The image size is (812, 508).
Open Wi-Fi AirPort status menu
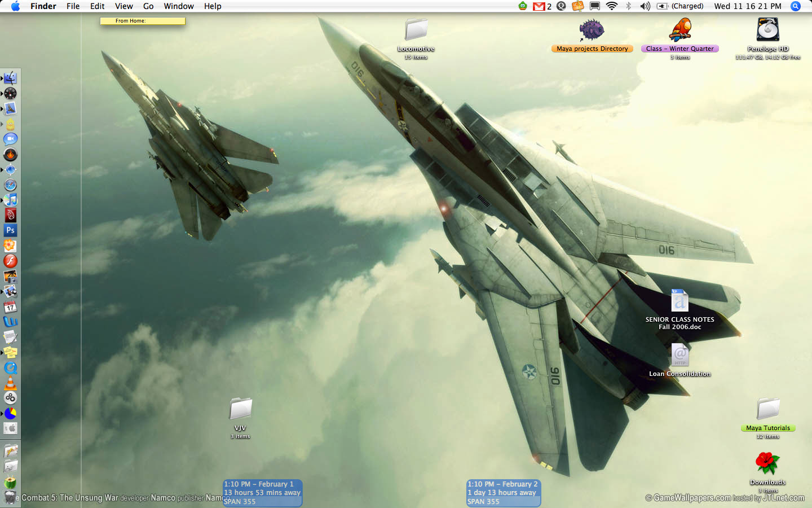pos(612,6)
